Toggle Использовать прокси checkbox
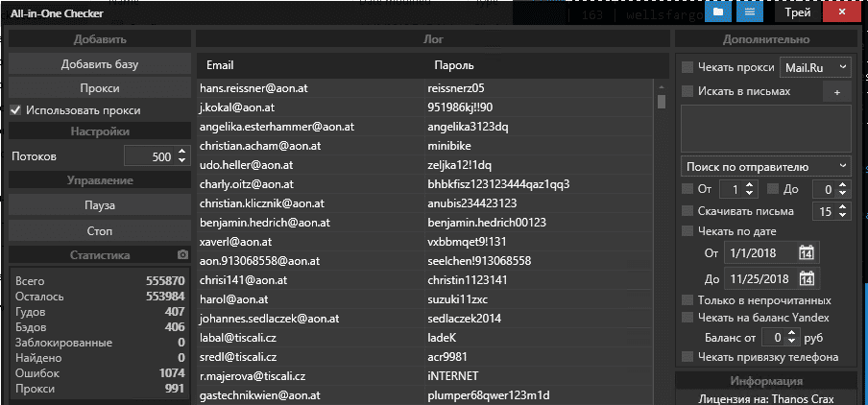Screen dimensions: 868x405 coord(16,110)
